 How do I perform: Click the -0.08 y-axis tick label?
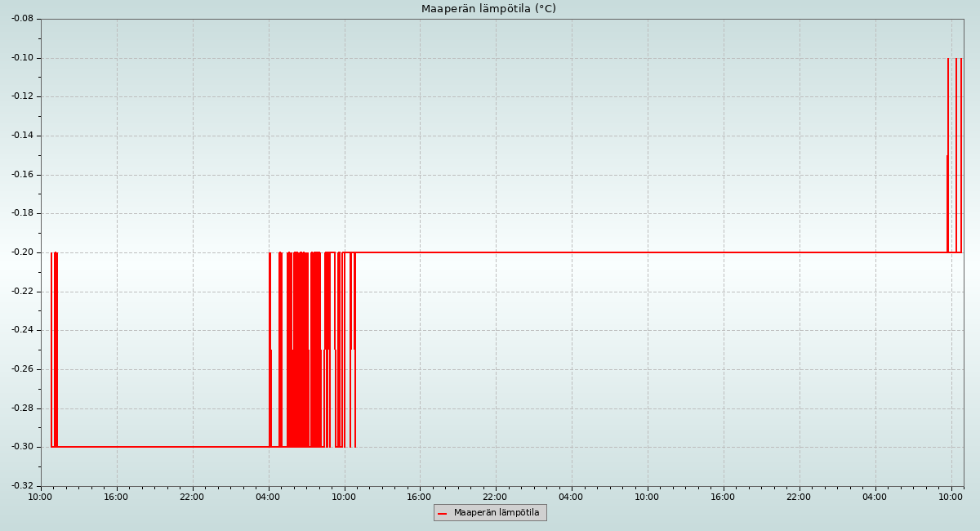pos(22,19)
